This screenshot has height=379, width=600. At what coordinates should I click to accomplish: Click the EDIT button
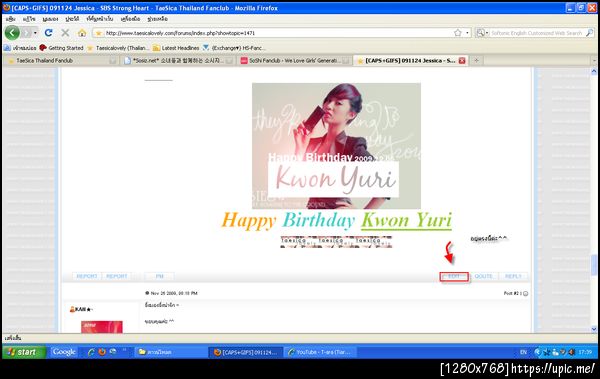pyautogui.click(x=454, y=276)
